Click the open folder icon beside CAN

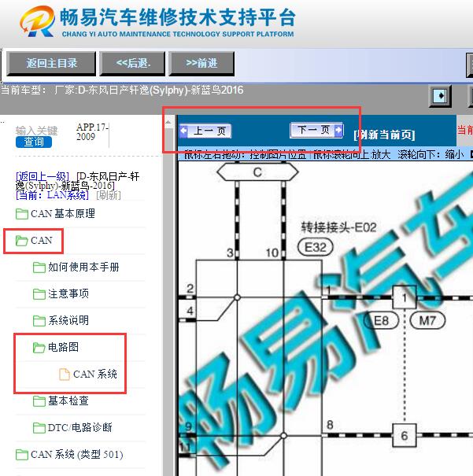(22, 241)
